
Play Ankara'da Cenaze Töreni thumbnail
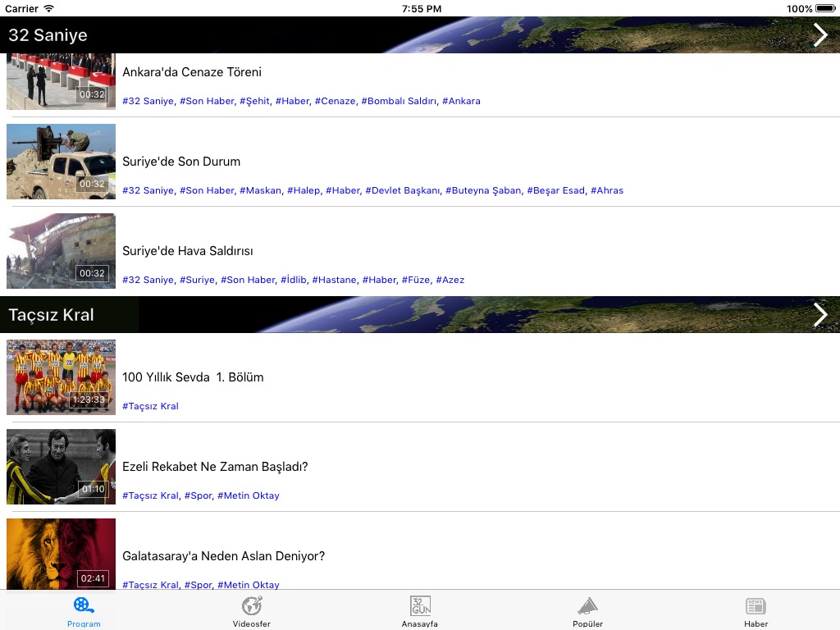pyautogui.click(x=61, y=81)
